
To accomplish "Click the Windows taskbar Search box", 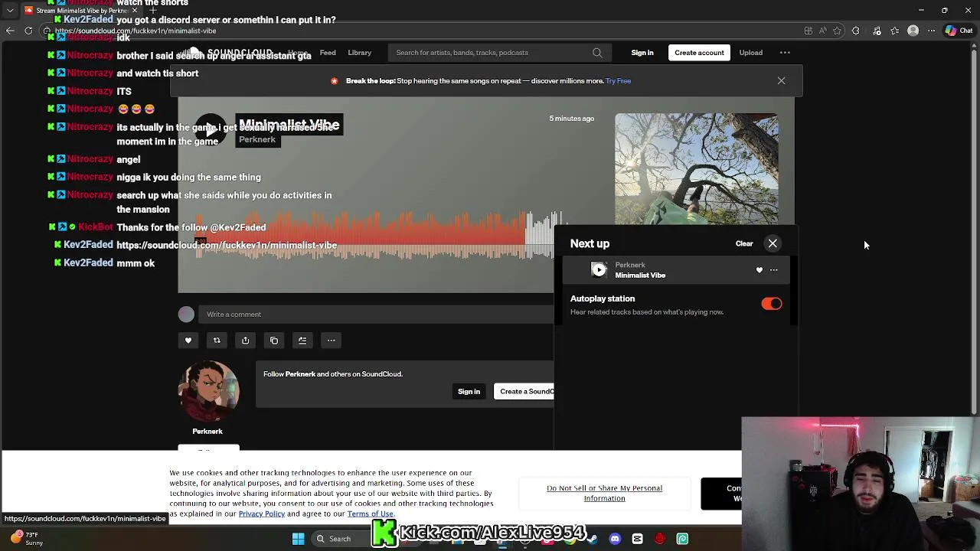I will click(345, 539).
